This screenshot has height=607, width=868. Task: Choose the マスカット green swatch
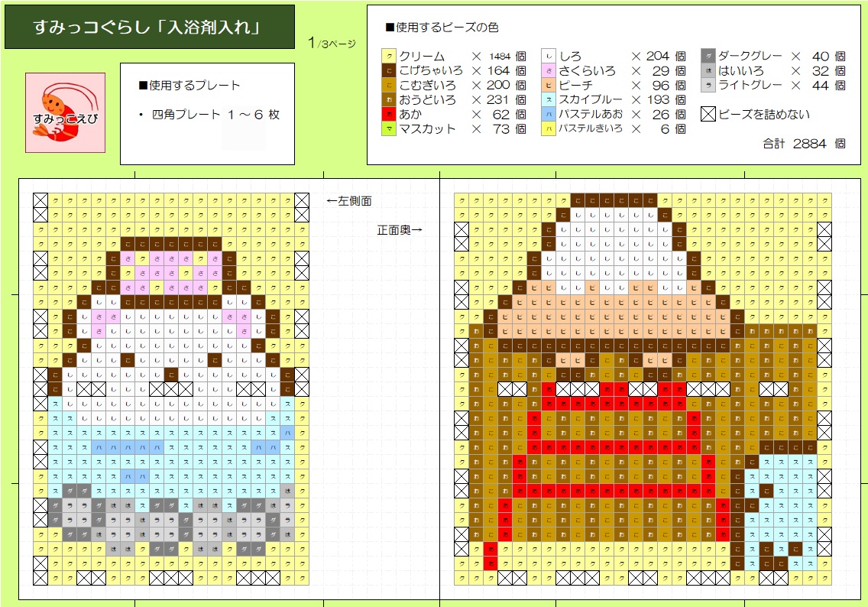coord(389,129)
